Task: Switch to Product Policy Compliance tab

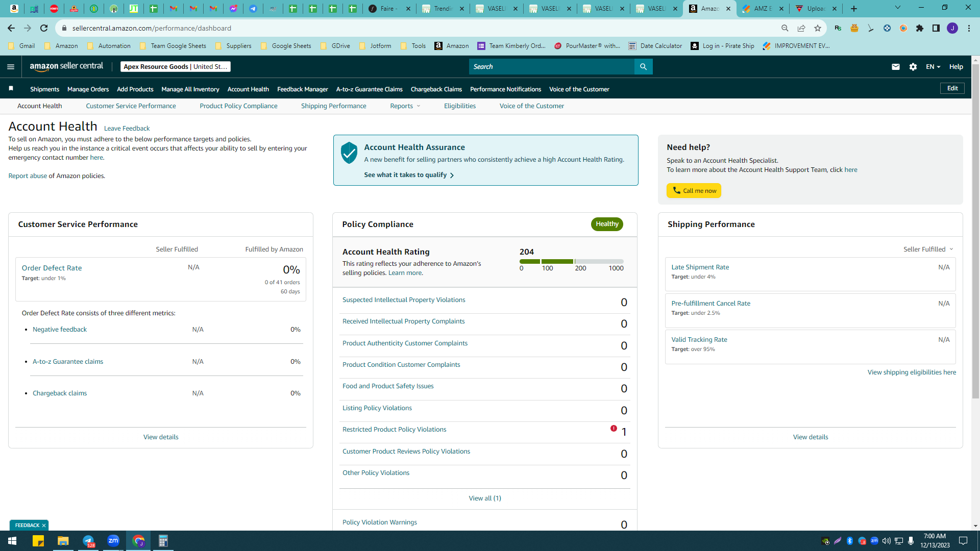Action: point(238,106)
